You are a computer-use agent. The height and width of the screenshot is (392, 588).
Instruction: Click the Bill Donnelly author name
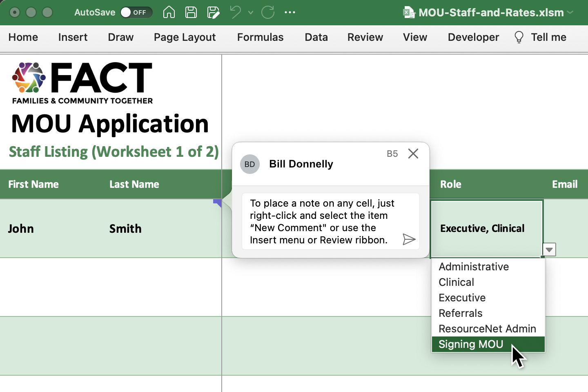pos(301,164)
